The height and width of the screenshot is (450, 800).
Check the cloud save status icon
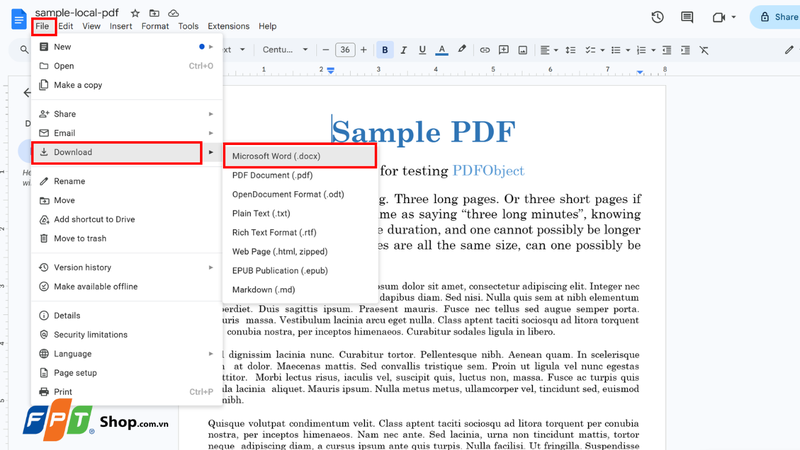[173, 13]
